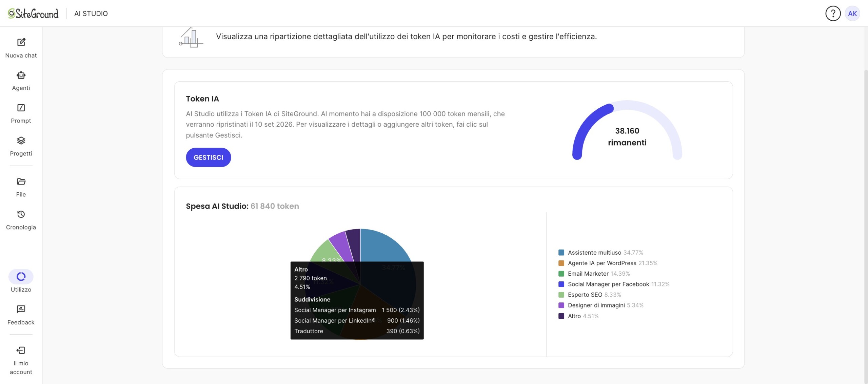Click the usage chart illustration icon
Screen dimensions: 868x384
191,37
